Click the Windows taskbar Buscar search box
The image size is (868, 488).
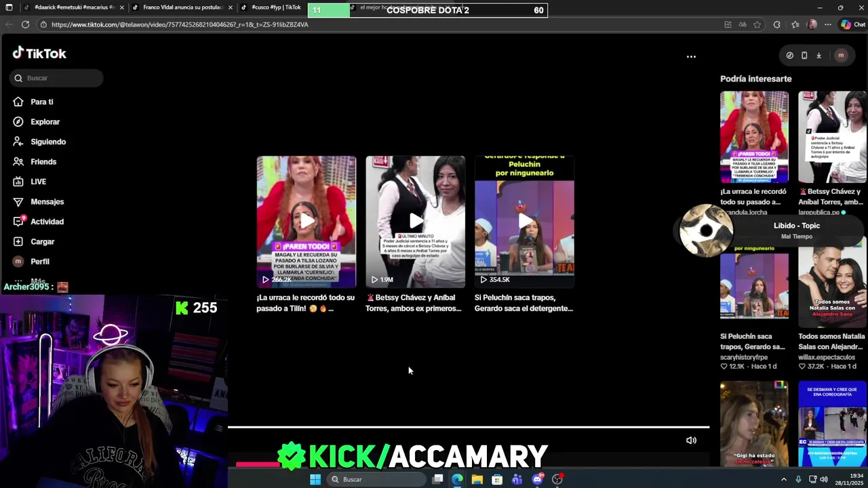pos(377,479)
